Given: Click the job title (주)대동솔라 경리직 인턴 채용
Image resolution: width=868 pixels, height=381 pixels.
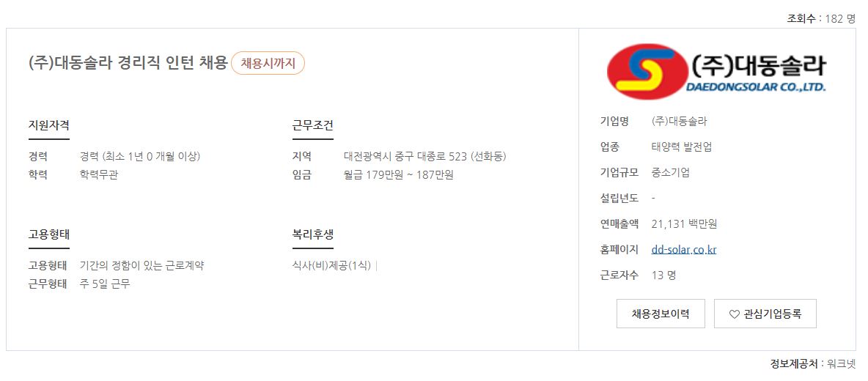Looking at the screenshot, I should [x=128, y=63].
